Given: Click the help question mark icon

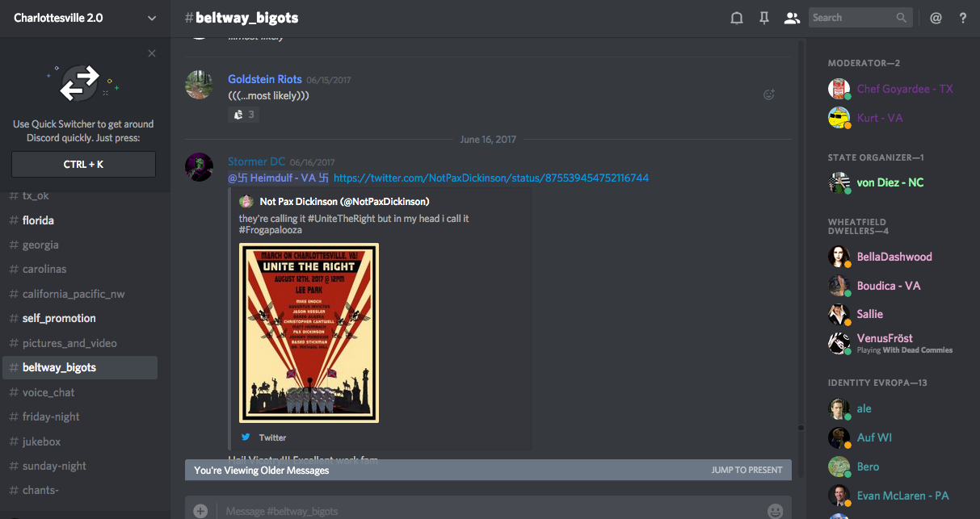Looking at the screenshot, I should click(963, 18).
